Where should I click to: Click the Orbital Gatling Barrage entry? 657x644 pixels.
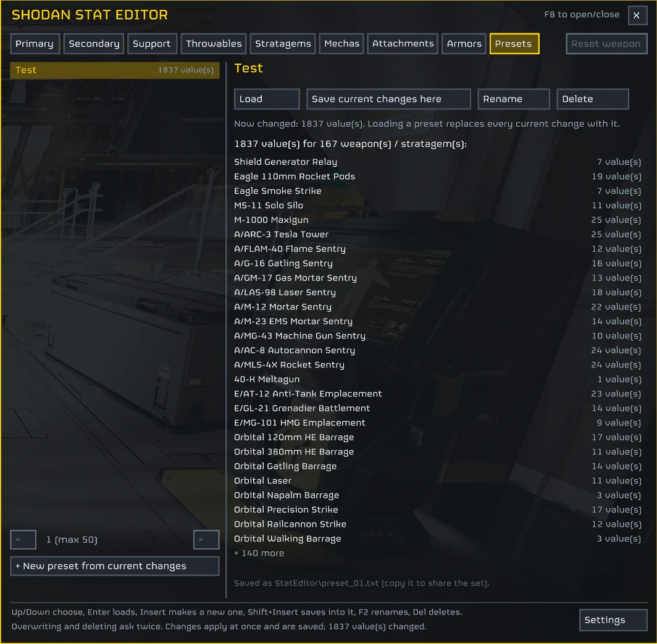pos(437,466)
